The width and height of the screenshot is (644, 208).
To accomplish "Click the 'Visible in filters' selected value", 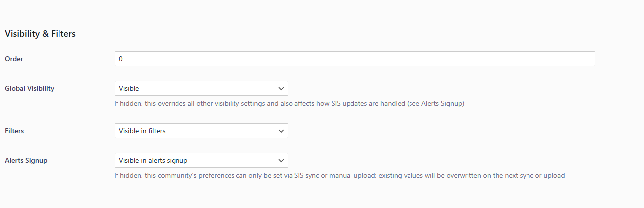I will tap(142, 131).
